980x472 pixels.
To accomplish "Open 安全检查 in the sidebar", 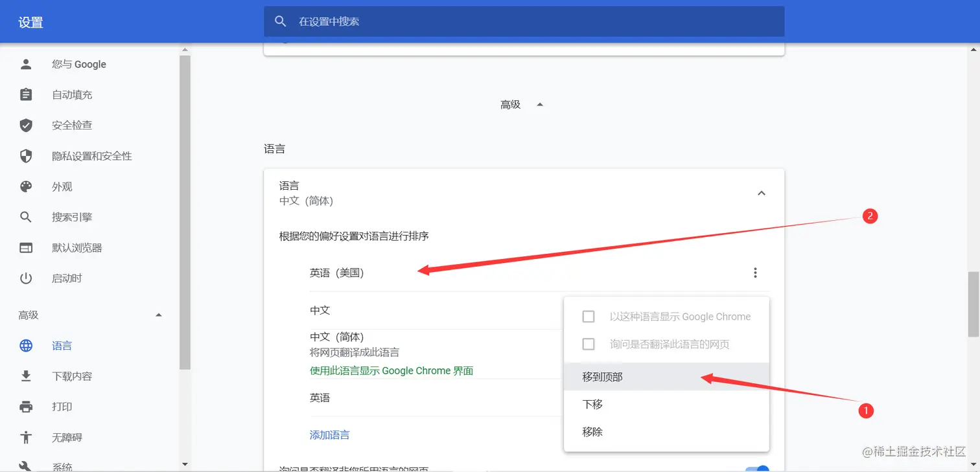I will 72,125.
